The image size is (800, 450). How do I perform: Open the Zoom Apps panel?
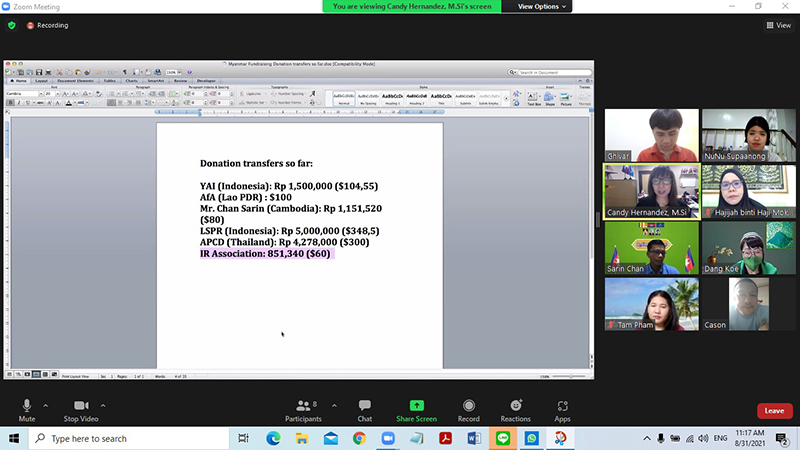(x=562, y=411)
